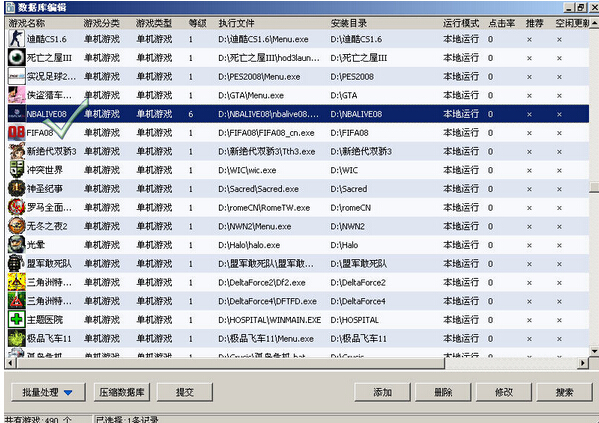Click the 冲突世界 game icon

16,170
